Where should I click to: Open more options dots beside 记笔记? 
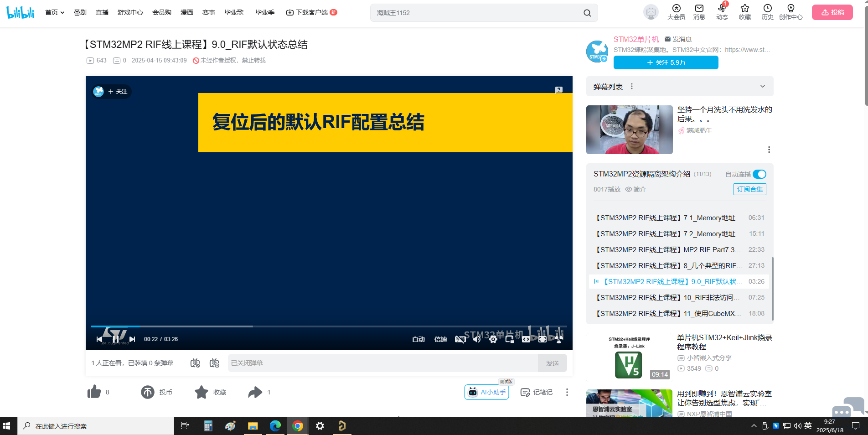567,392
